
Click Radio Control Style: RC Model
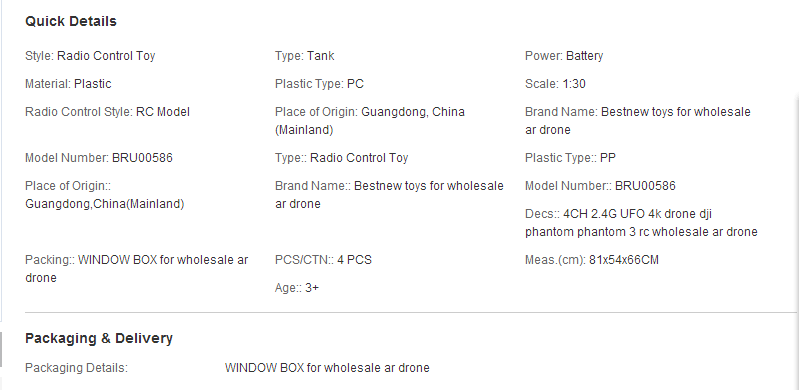pos(108,112)
